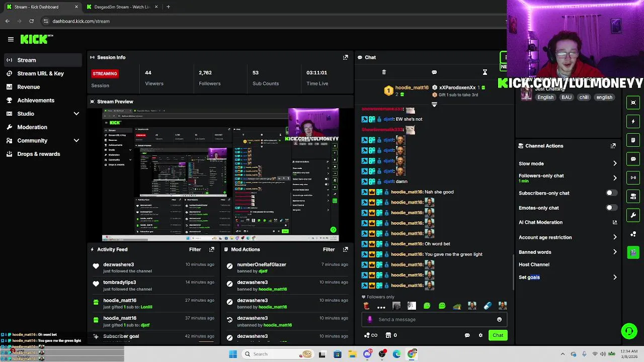Expand Banned words settings

point(614,252)
